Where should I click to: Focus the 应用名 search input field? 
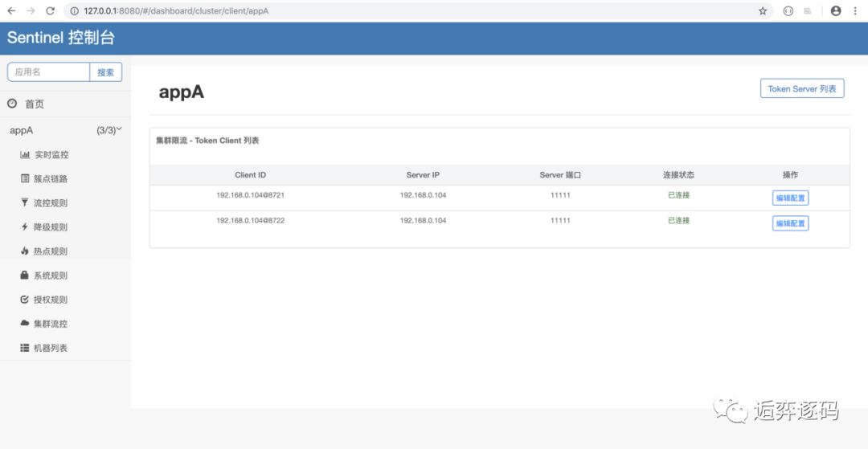49,71
